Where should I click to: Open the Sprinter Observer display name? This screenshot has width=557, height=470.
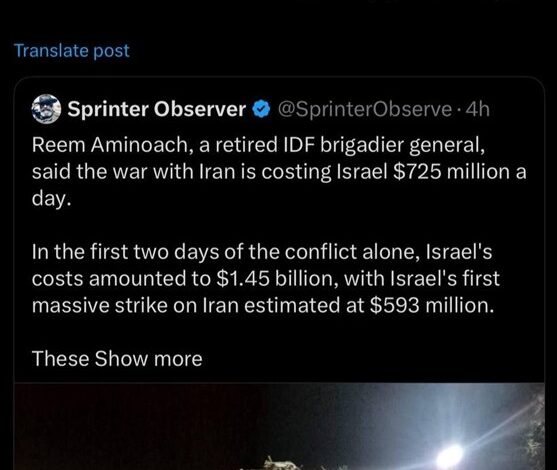tap(157, 109)
